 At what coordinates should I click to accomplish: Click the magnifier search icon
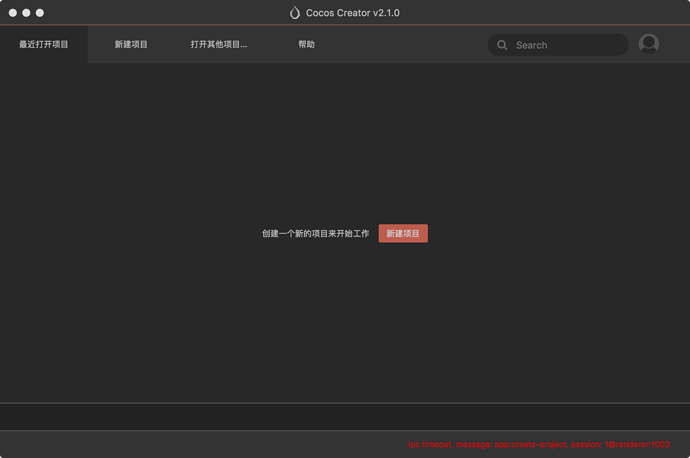[502, 45]
